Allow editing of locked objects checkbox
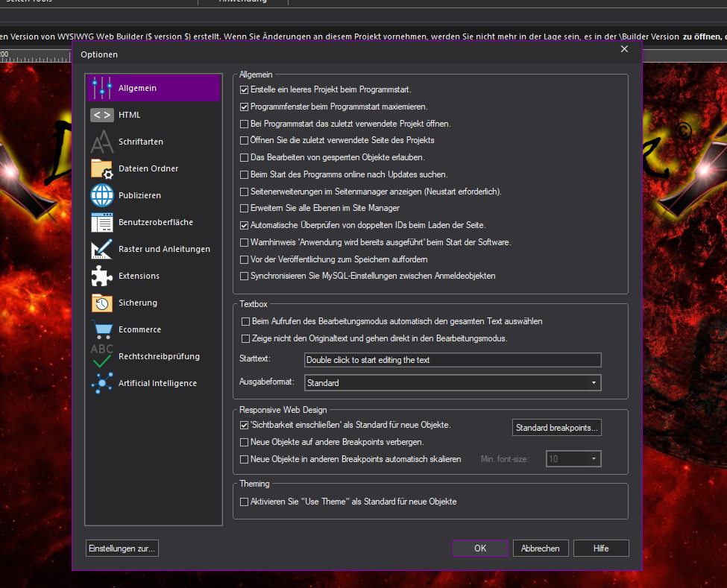This screenshot has width=727, height=588. pos(244,157)
